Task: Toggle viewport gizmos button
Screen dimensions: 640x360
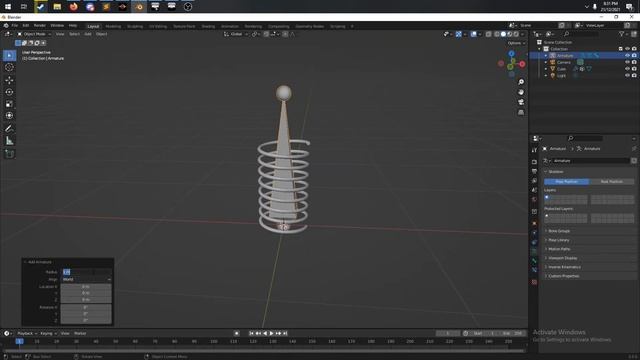Action: tap(459, 34)
